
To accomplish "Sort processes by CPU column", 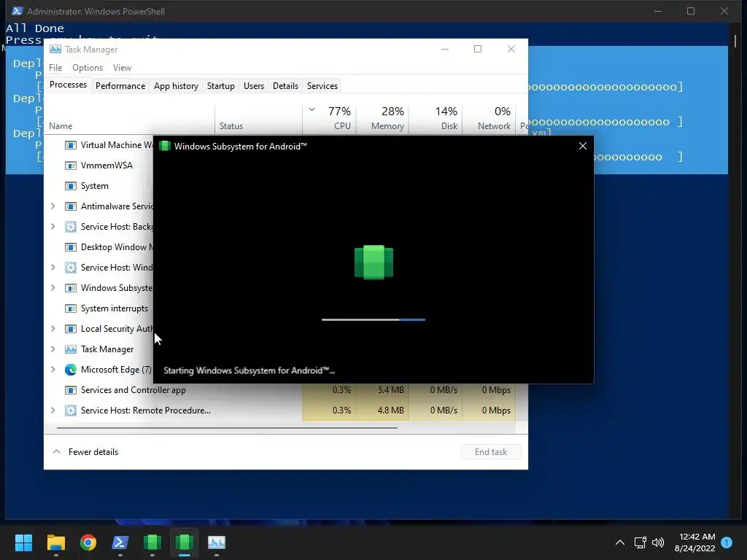I will tap(329, 118).
